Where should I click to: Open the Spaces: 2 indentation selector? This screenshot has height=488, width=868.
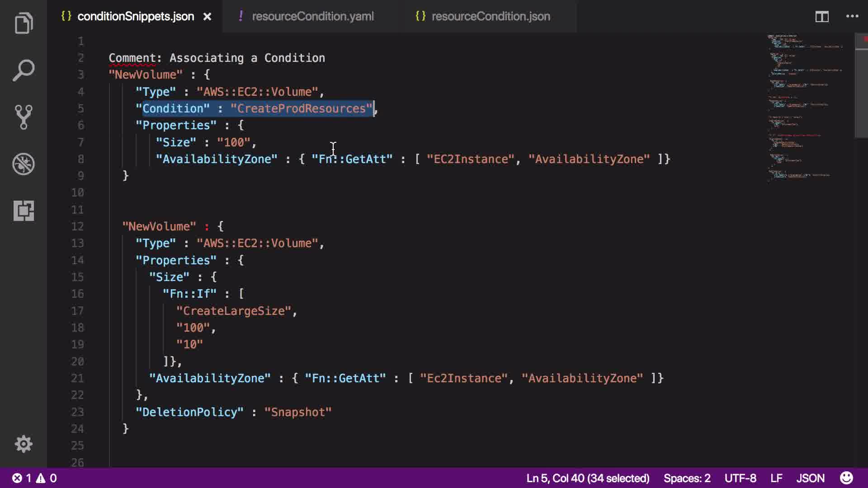pos(687,478)
